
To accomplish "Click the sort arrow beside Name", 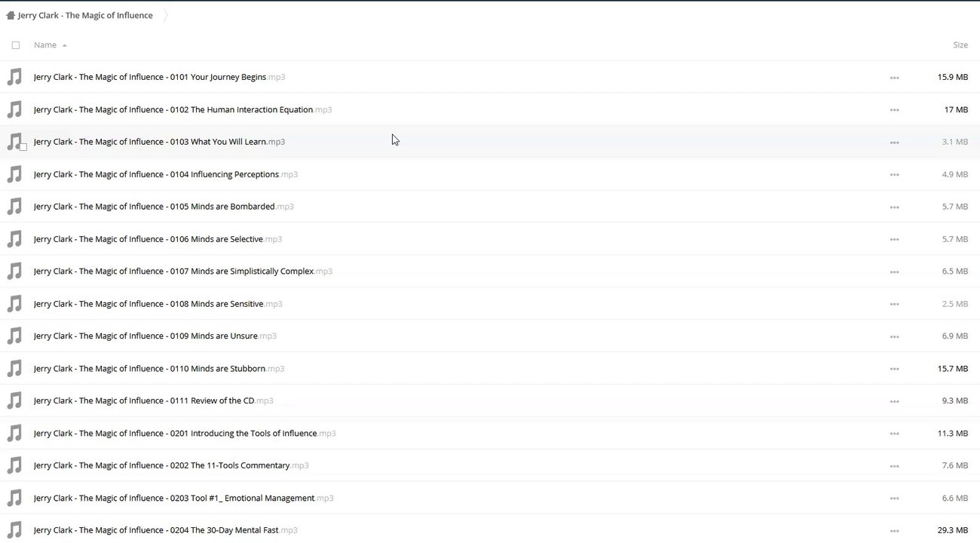I will 65,46.
